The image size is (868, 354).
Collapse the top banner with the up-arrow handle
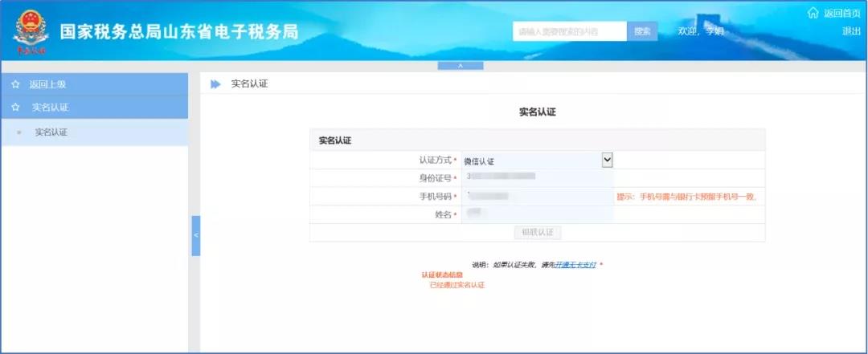460,66
